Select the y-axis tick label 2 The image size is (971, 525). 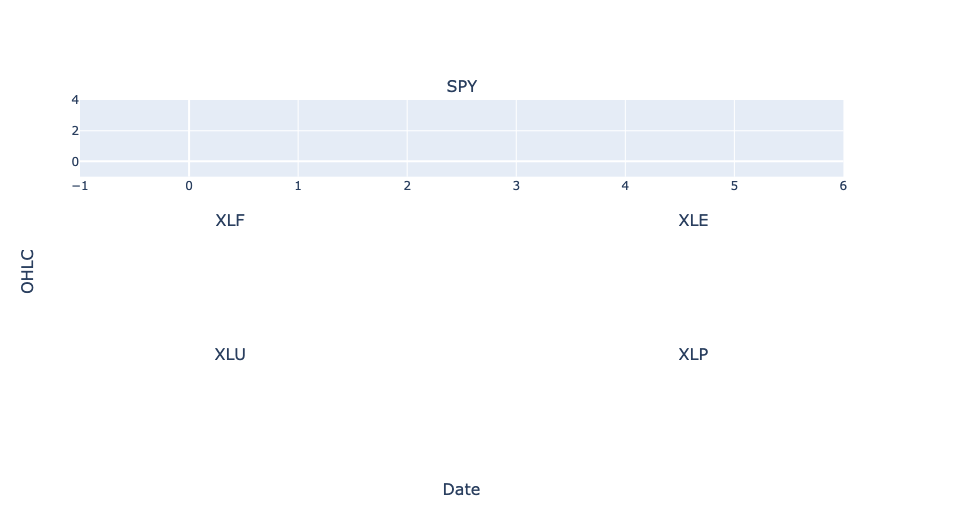click(x=75, y=131)
